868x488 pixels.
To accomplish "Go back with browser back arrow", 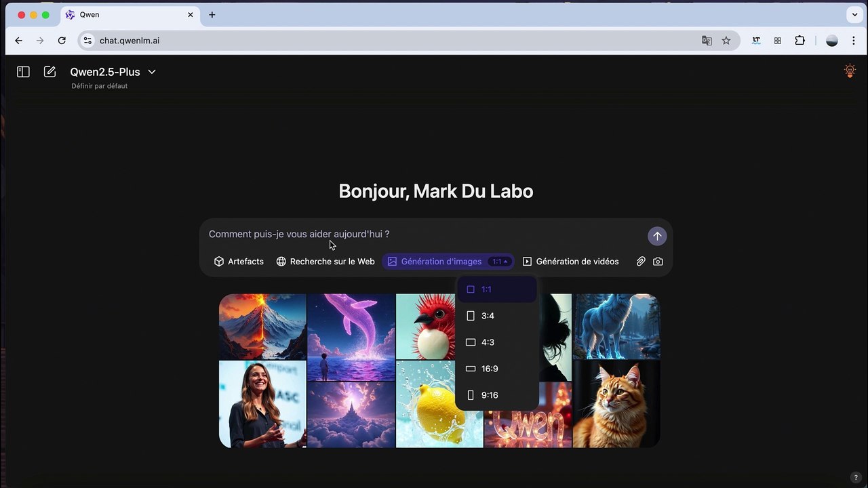I will [18, 41].
